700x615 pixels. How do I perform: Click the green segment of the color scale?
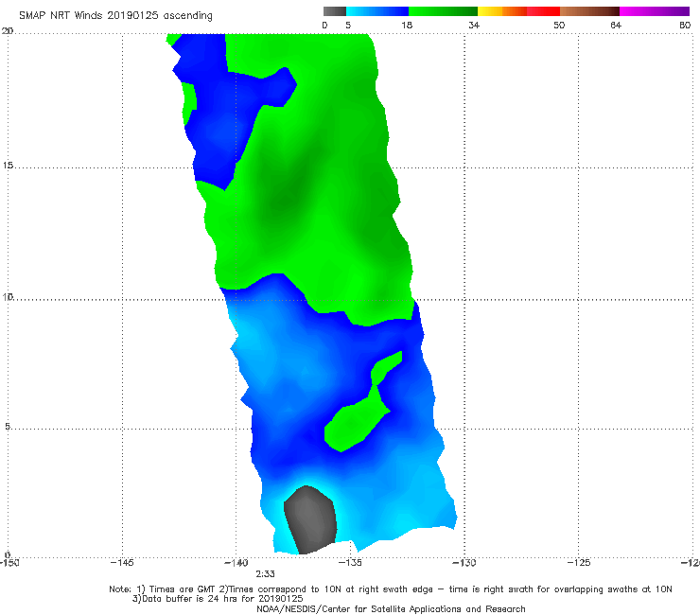[x=443, y=11]
